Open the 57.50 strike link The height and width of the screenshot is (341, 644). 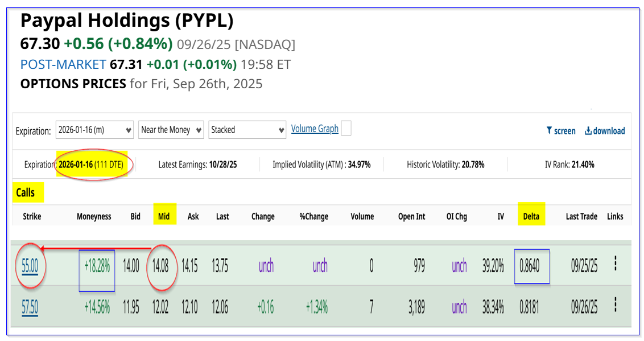click(x=30, y=307)
